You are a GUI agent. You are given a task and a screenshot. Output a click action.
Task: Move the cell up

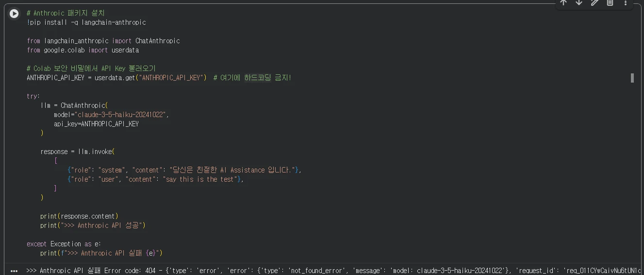pos(563,3)
